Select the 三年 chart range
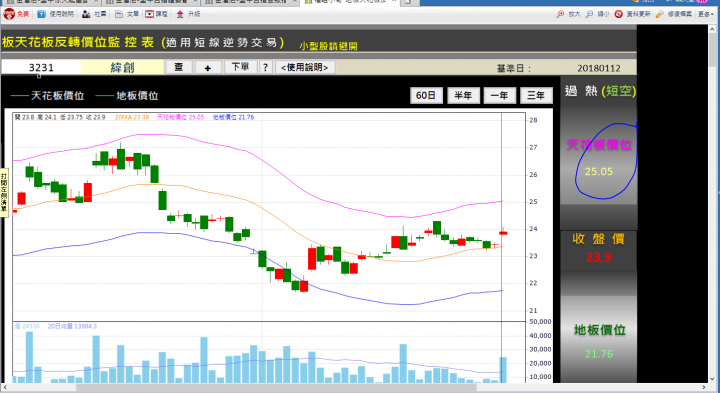The width and height of the screenshot is (720, 393). (536, 95)
